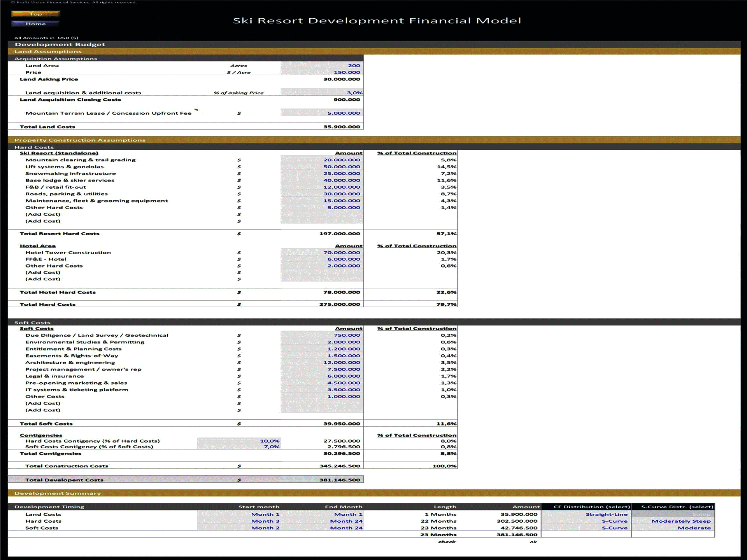Select the Price per Acre cell 150.000
The width and height of the screenshot is (747, 560).
click(322, 72)
